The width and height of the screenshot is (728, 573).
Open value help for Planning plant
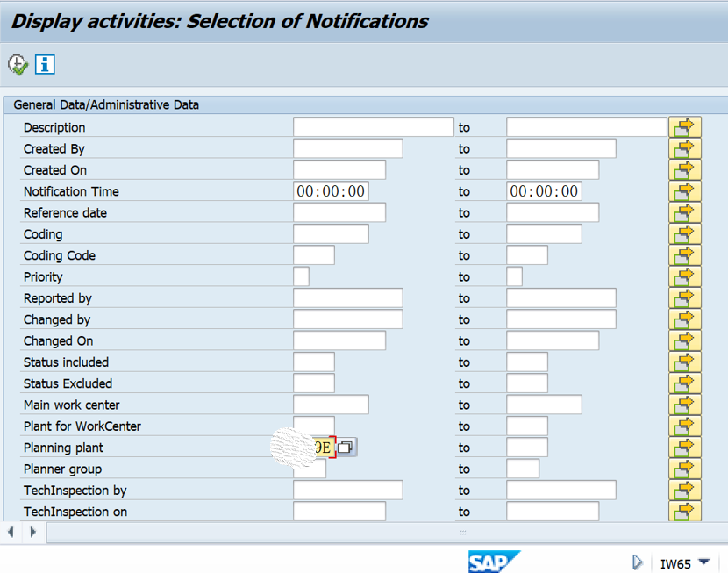pyautogui.click(x=345, y=447)
